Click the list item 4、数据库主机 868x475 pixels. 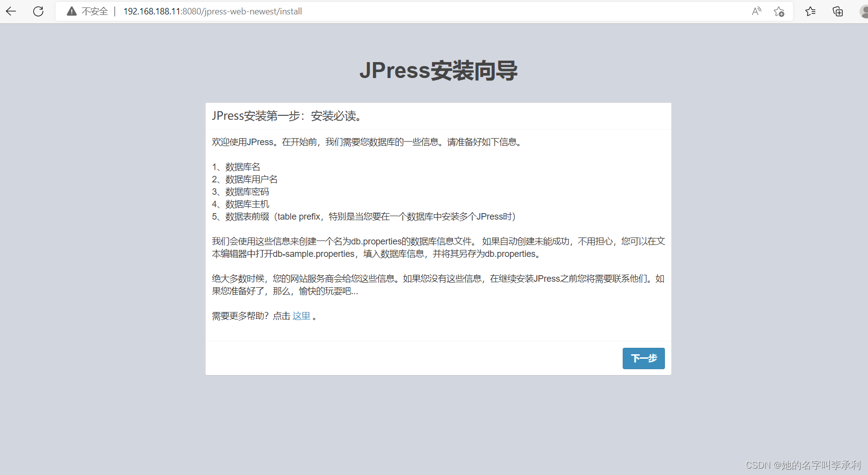tap(240, 204)
